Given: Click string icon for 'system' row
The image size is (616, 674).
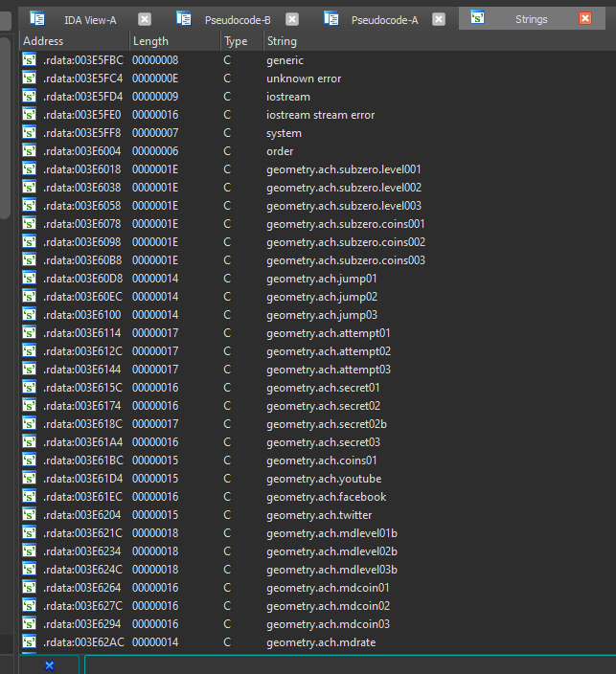Looking at the screenshot, I should [30, 132].
